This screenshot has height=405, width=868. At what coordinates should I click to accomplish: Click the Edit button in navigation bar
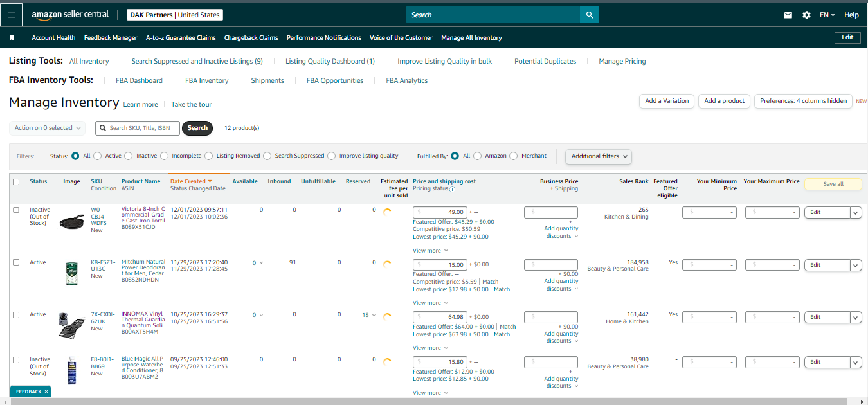tap(847, 37)
